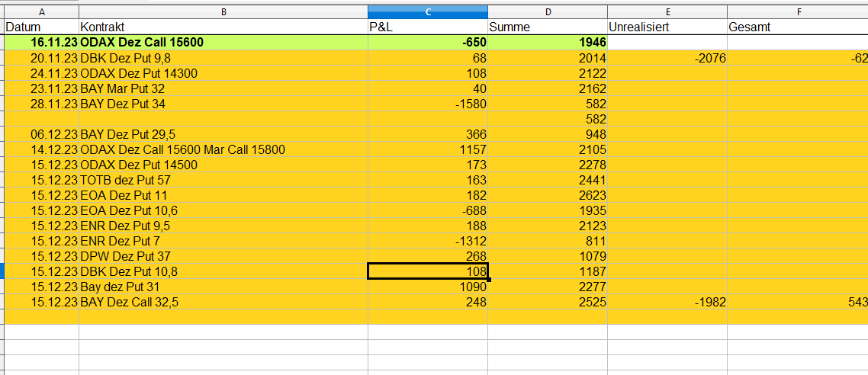Select date cell 06.12.23
Image resolution: width=868 pixels, height=375 pixels.
(x=42, y=134)
